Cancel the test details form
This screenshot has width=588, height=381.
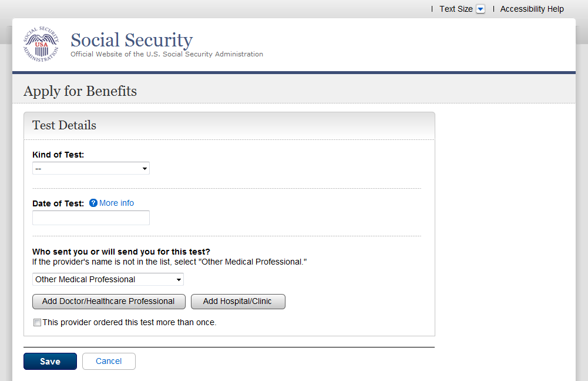pyautogui.click(x=109, y=362)
